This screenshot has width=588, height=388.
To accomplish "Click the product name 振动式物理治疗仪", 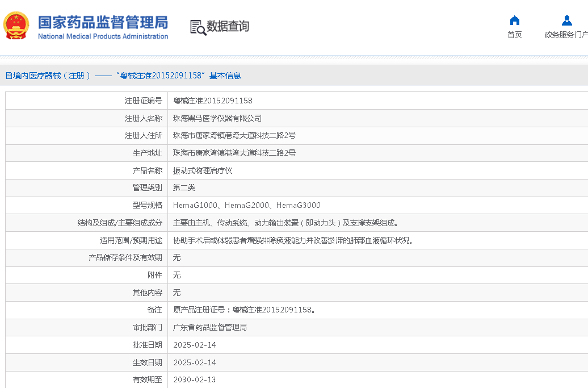I will point(203,170).
